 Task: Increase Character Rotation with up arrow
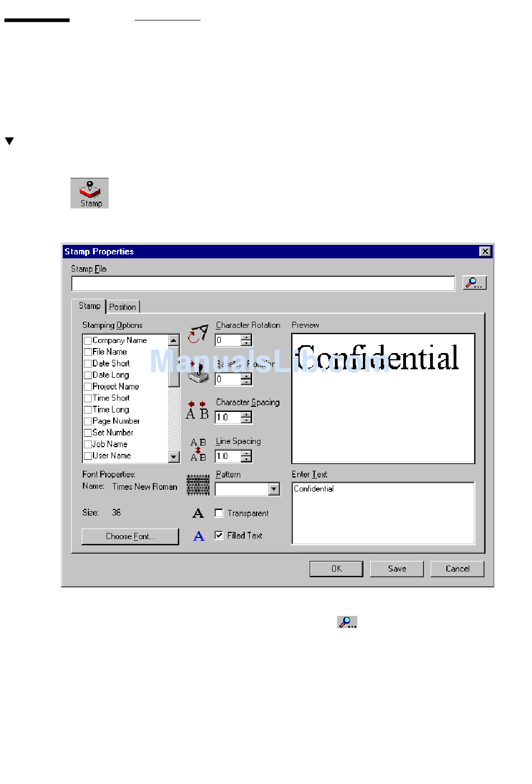246,337
